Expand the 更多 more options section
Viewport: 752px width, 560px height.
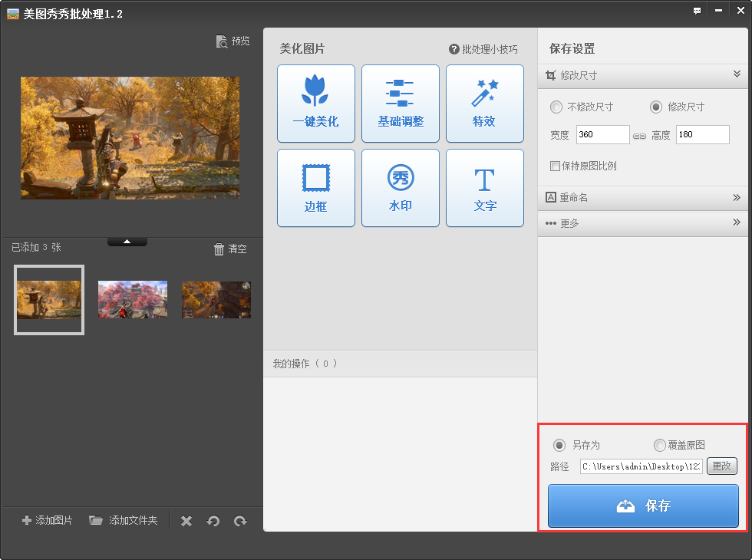coord(737,223)
